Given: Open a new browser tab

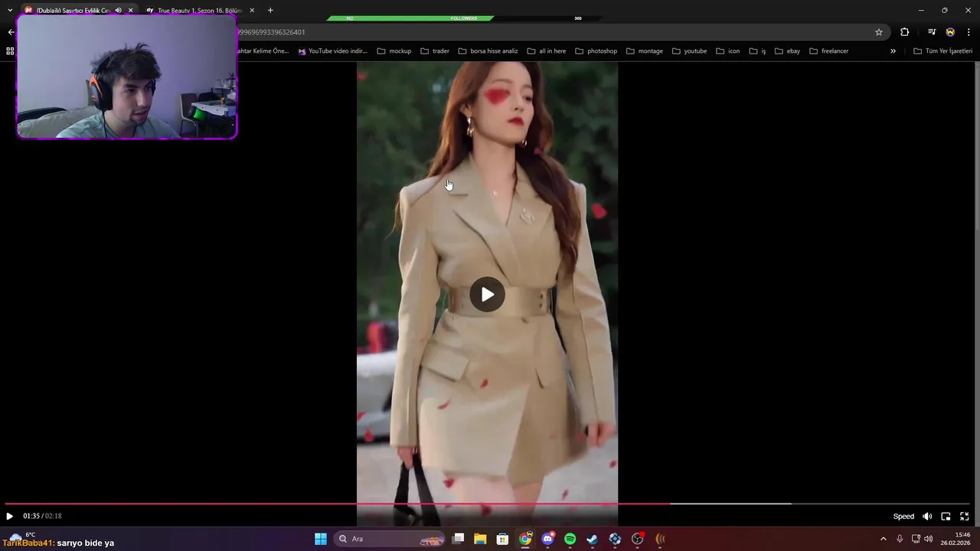Looking at the screenshot, I should click(270, 11).
